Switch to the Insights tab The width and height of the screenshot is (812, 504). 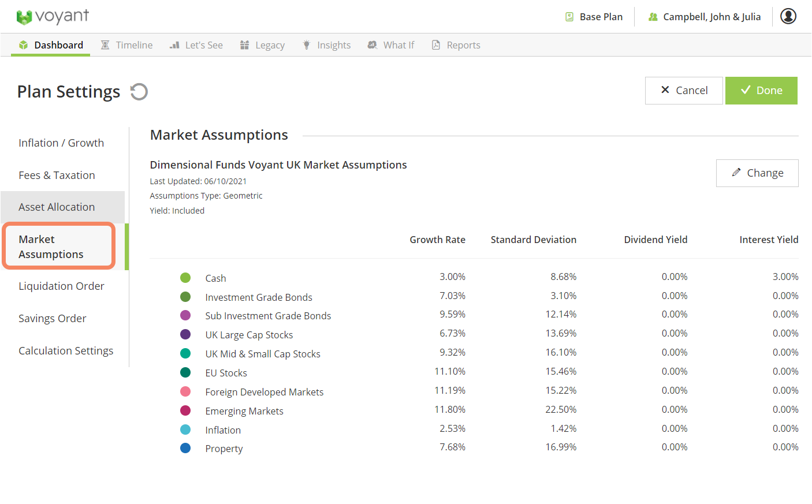(x=326, y=45)
